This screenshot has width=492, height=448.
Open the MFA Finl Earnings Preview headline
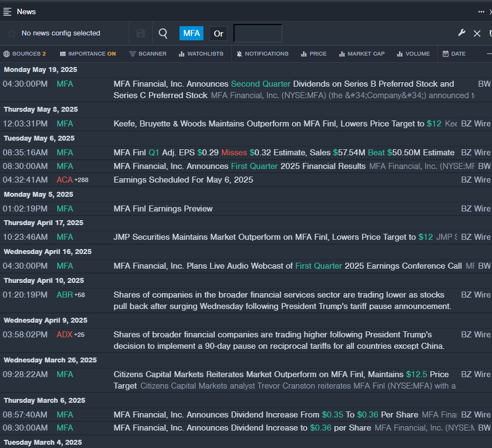(x=163, y=209)
